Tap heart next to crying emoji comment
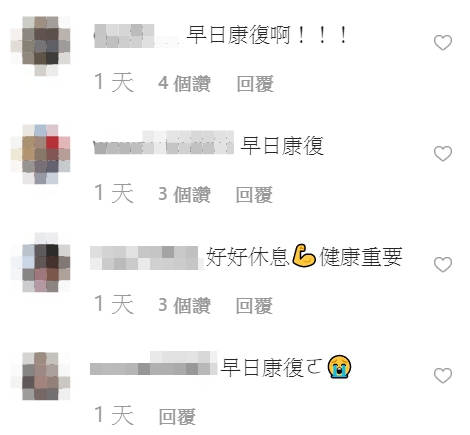The height and width of the screenshot is (435, 470). (443, 376)
